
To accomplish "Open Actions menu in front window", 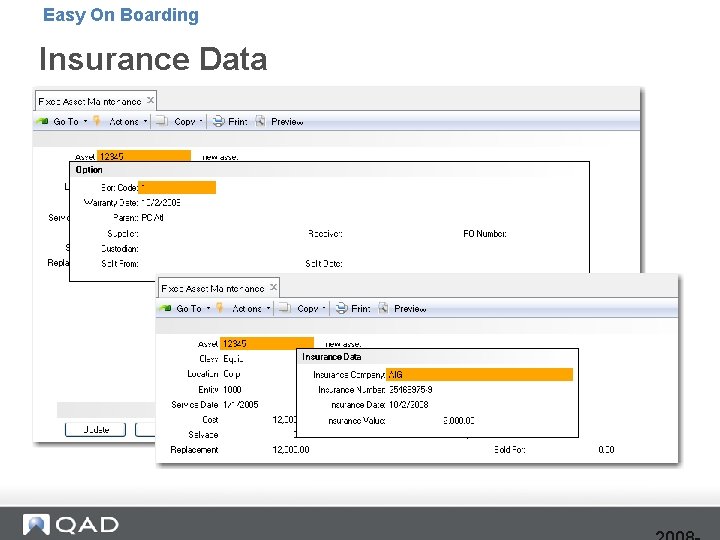I will tap(247, 309).
